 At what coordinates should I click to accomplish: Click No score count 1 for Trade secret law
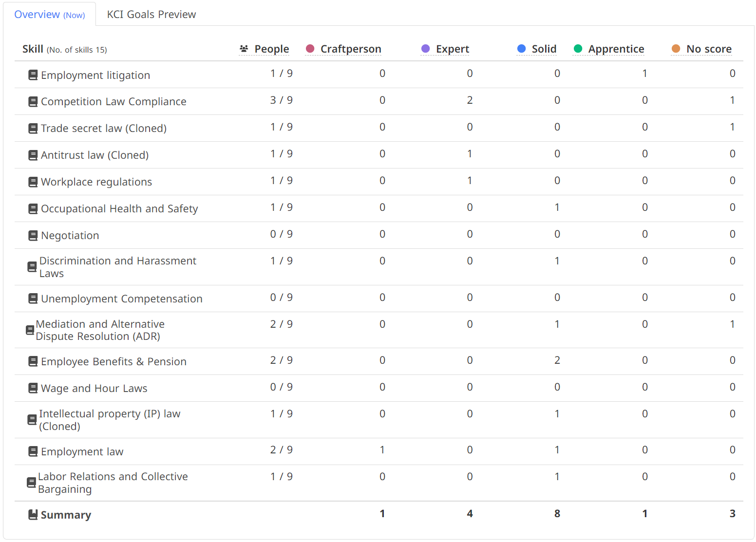[732, 127]
